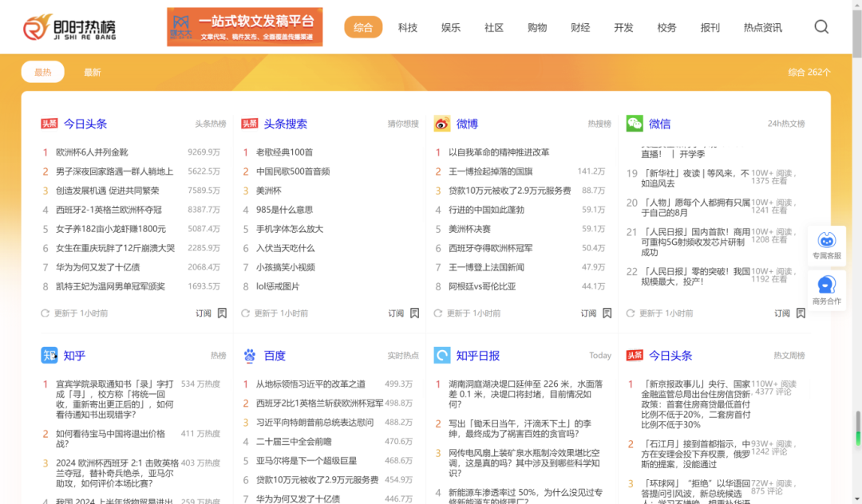
Task: Open the 热点资讯 navigation item
Action: coord(762,27)
